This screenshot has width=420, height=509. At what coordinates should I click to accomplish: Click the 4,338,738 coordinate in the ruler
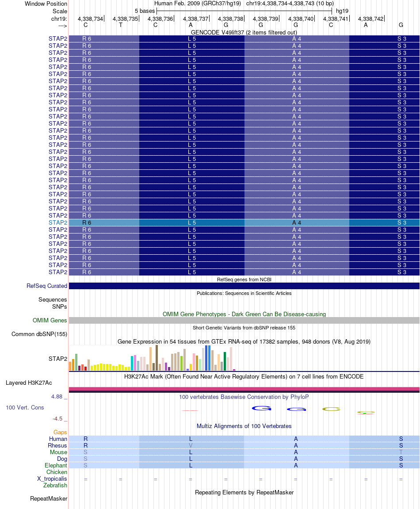click(230, 19)
